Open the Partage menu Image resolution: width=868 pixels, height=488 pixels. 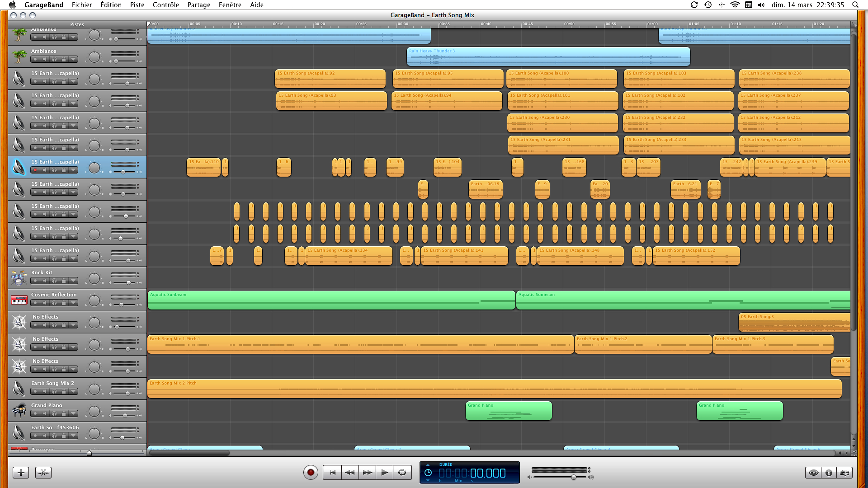tap(199, 5)
